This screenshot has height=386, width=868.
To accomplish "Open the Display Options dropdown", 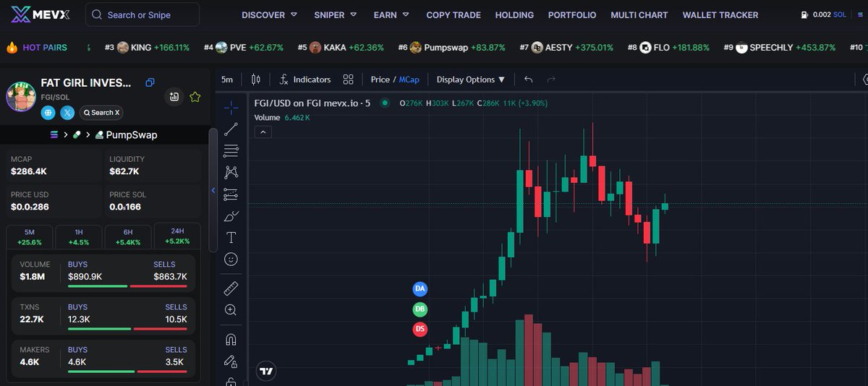I will tap(471, 80).
